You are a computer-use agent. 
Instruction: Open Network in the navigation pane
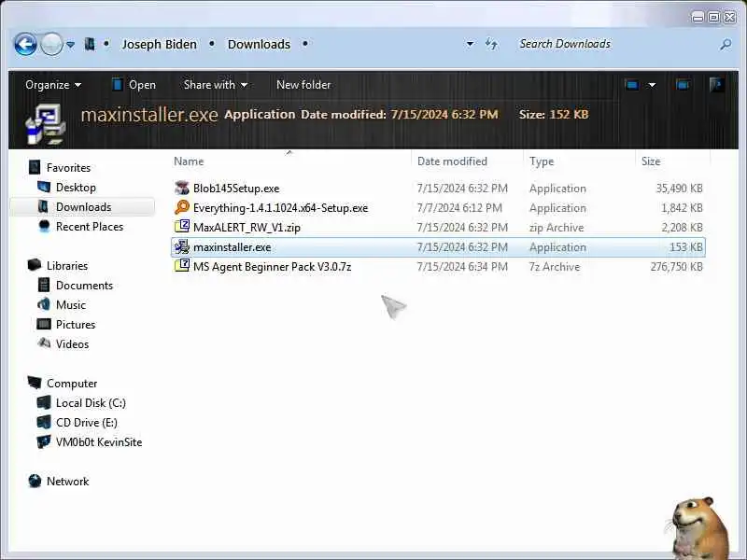tap(67, 481)
